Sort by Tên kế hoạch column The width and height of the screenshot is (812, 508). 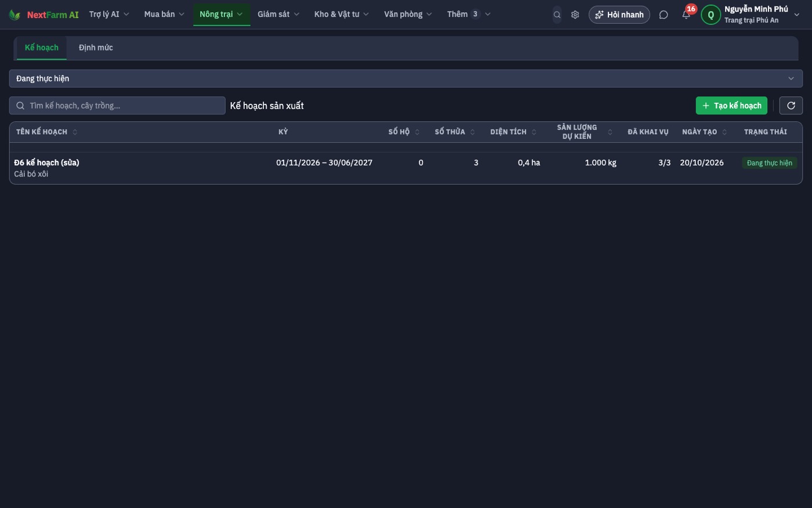click(46, 132)
